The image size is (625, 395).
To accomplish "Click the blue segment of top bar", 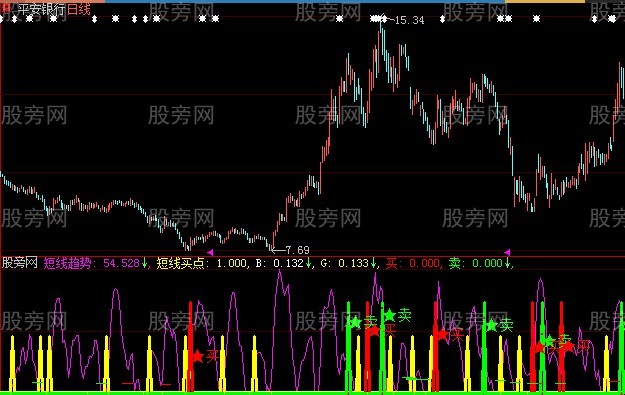I will coord(305,2).
